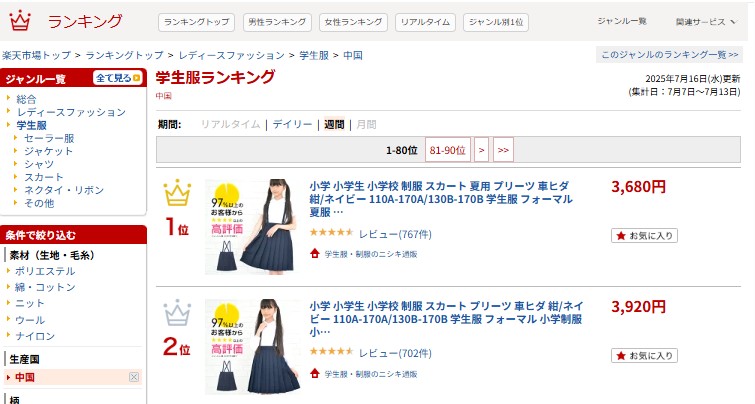Remove the 中国 filter with its X icon
The image size is (755, 404).
(134, 377)
